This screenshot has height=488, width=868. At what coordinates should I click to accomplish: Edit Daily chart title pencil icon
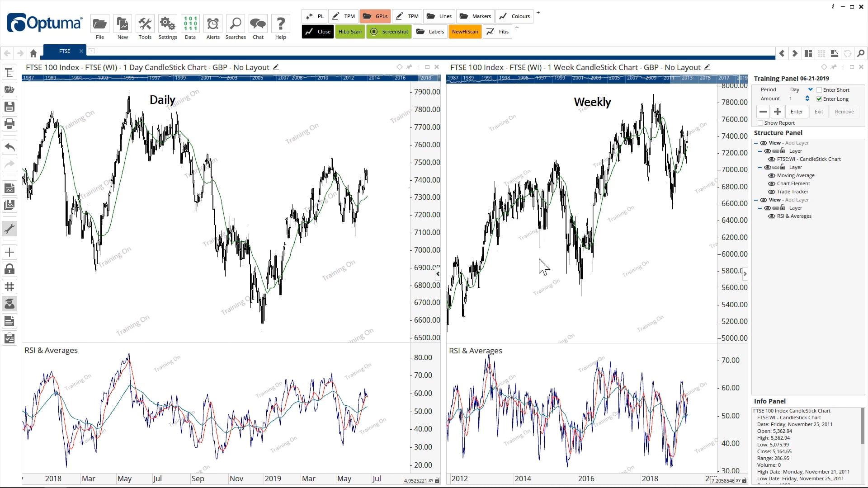click(x=276, y=67)
